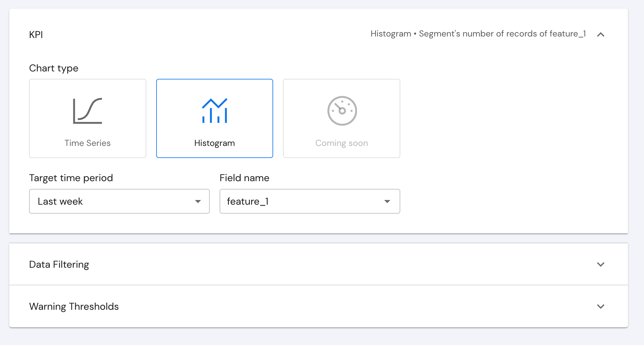This screenshot has height=345, width=644.
Task: Click the Data Filtering section title
Action: click(59, 265)
